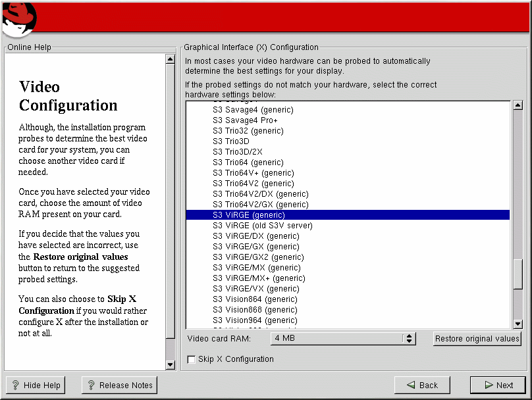Enable Skip X Configuration checkbox
This screenshot has width=532, height=400.
(192, 359)
